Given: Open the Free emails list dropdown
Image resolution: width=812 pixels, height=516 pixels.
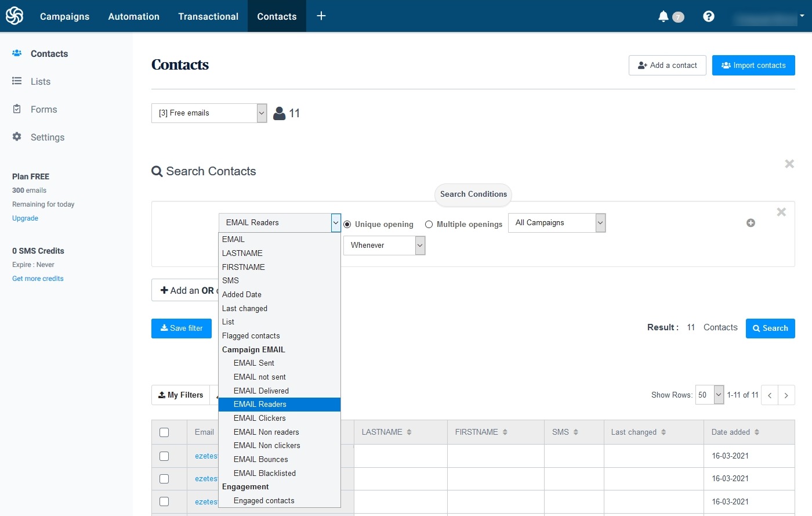Looking at the screenshot, I should (x=209, y=113).
